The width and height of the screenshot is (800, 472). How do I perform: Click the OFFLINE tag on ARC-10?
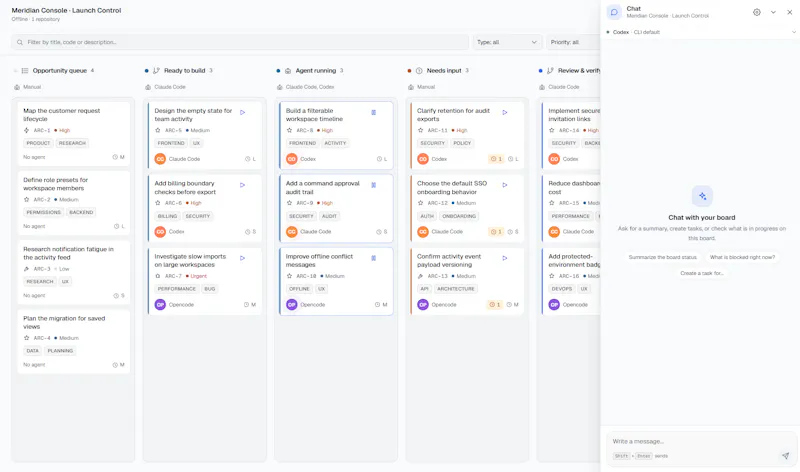[x=299, y=289]
